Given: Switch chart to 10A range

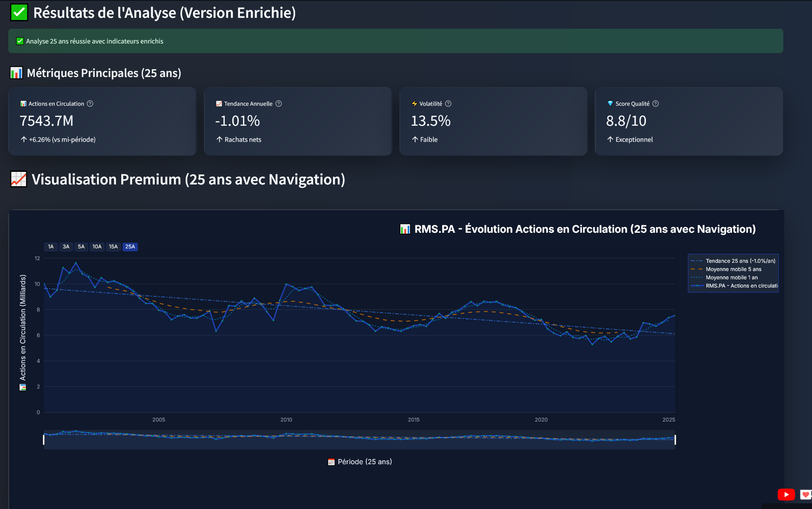Looking at the screenshot, I should tap(97, 247).
